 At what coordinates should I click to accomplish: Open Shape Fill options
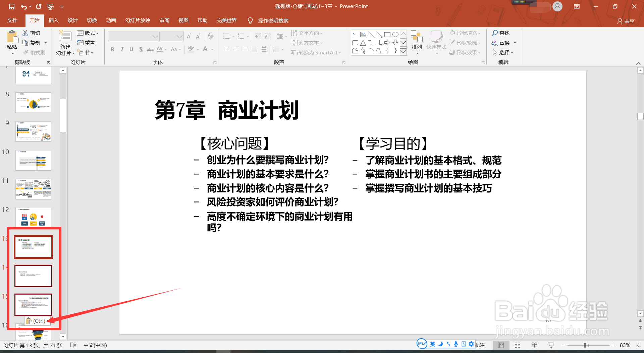(x=465, y=33)
